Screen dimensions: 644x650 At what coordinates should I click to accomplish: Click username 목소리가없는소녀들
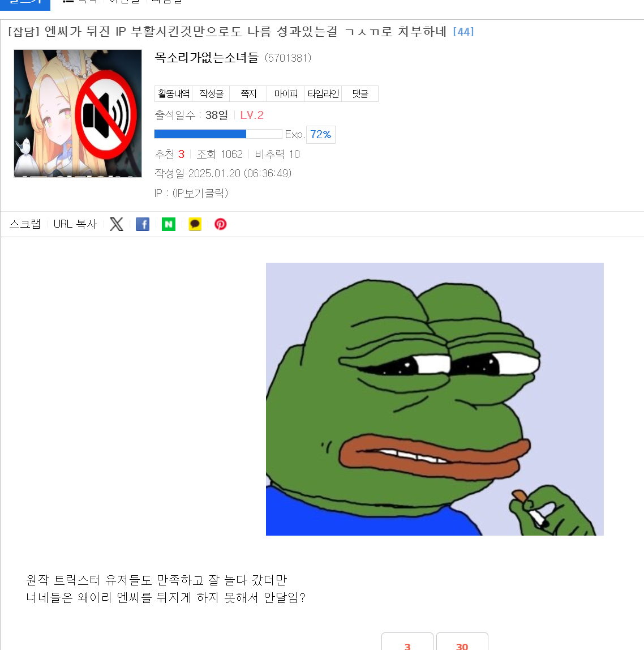coord(207,58)
